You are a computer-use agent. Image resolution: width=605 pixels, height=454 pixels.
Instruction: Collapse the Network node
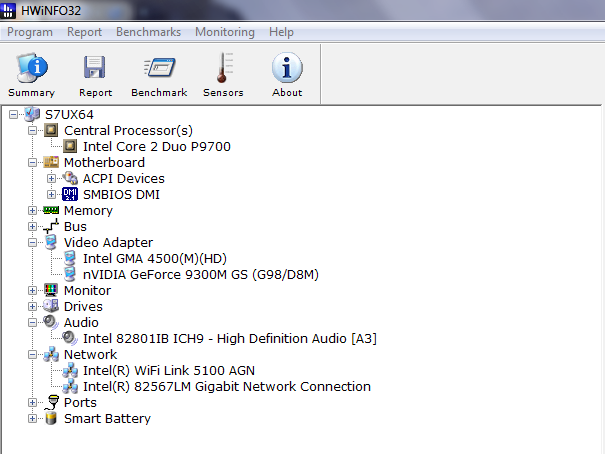pos(32,354)
